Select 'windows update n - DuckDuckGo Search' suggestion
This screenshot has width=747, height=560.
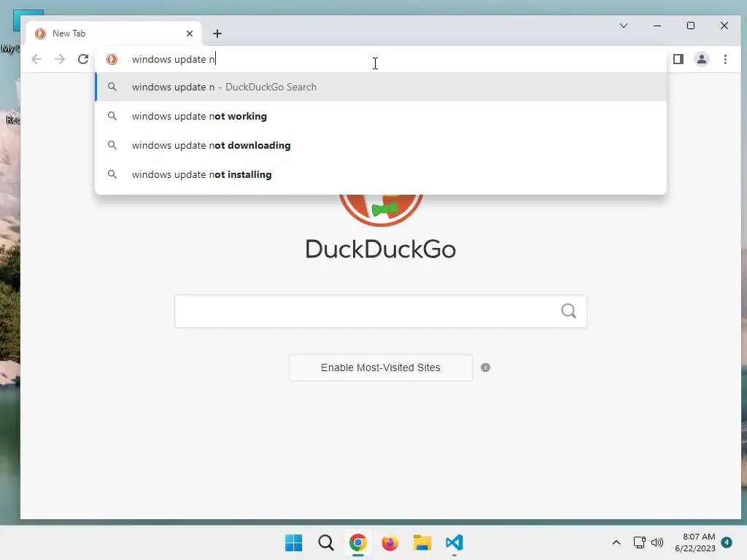pyautogui.click(x=381, y=87)
